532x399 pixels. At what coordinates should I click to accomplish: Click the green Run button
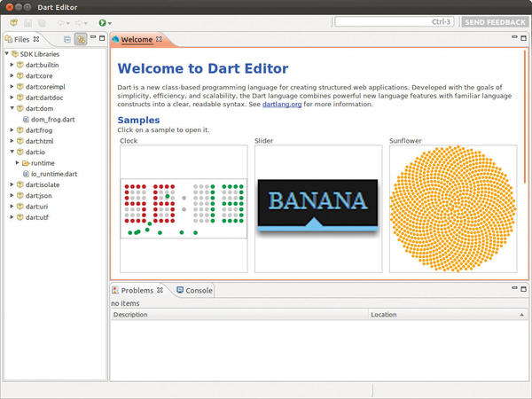pos(102,23)
